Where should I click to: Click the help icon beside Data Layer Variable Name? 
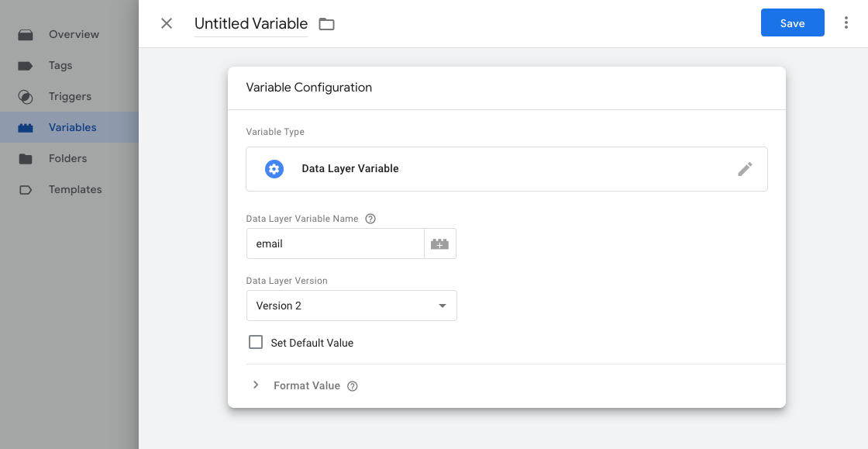(370, 218)
